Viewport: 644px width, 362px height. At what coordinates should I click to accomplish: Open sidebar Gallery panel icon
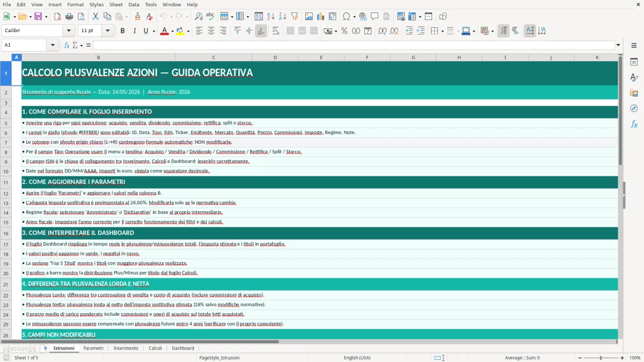click(634, 93)
